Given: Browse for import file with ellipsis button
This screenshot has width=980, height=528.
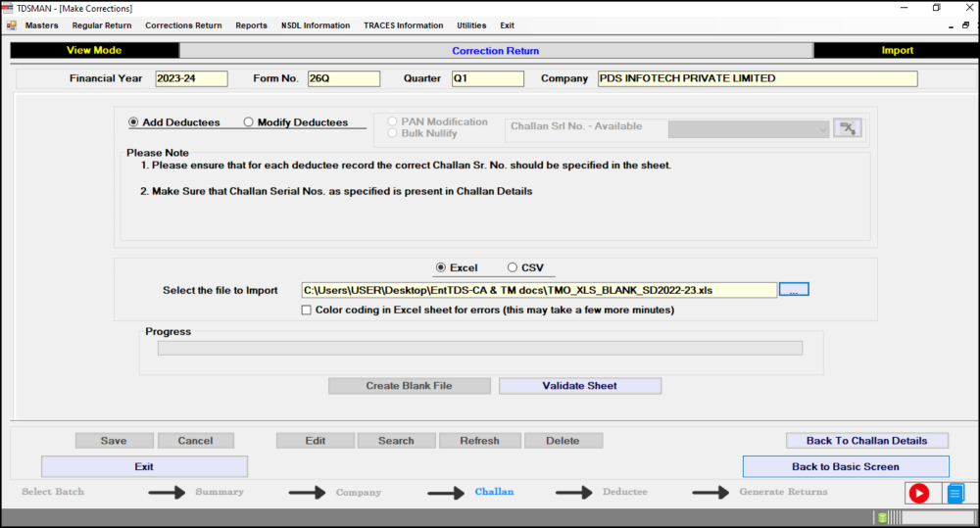Looking at the screenshot, I should [x=794, y=290].
